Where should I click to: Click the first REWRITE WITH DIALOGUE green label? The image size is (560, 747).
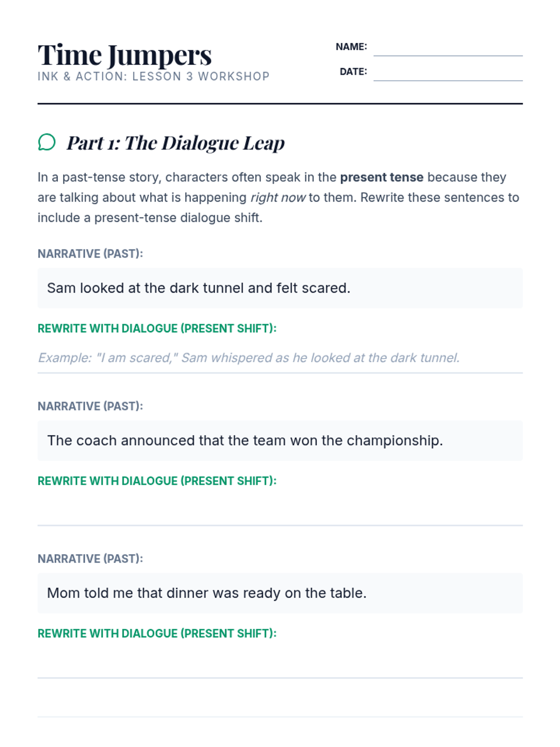[x=157, y=329]
